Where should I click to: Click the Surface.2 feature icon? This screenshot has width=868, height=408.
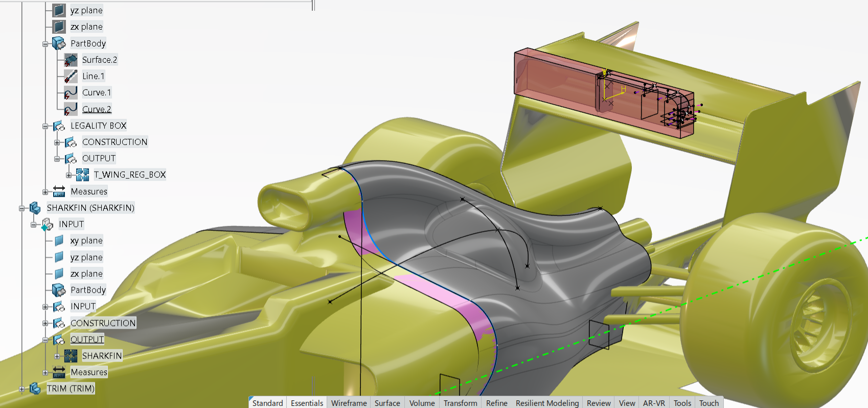(71, 60)
